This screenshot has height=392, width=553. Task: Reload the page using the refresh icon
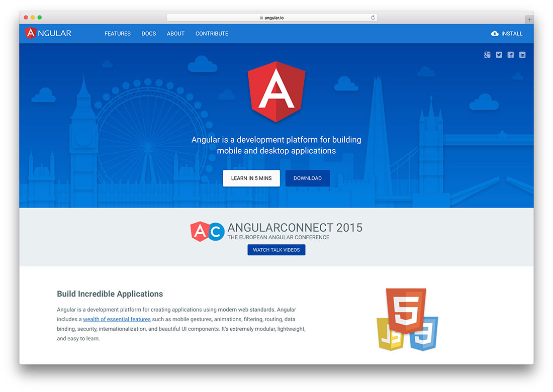373,18
